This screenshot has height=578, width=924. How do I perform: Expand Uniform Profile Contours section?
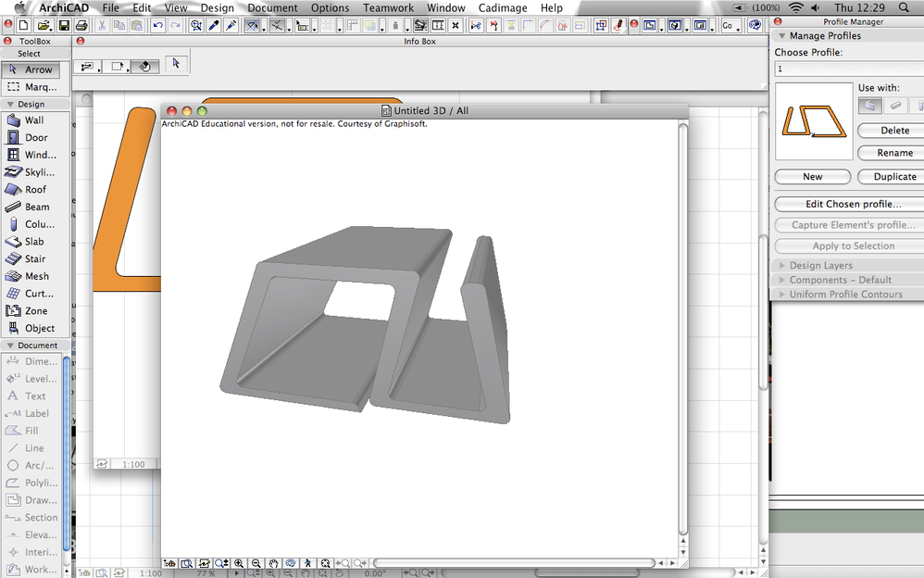(x=846, y=295)
